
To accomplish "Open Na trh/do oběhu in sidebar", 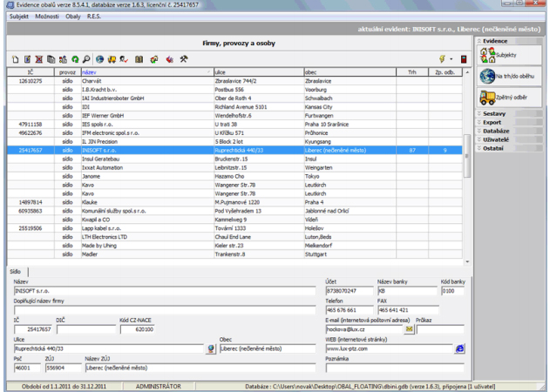I will (x=509, y=76).
